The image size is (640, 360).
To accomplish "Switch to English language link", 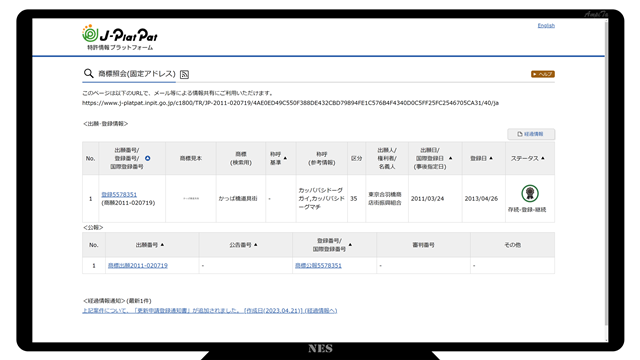I will [546, 26].
